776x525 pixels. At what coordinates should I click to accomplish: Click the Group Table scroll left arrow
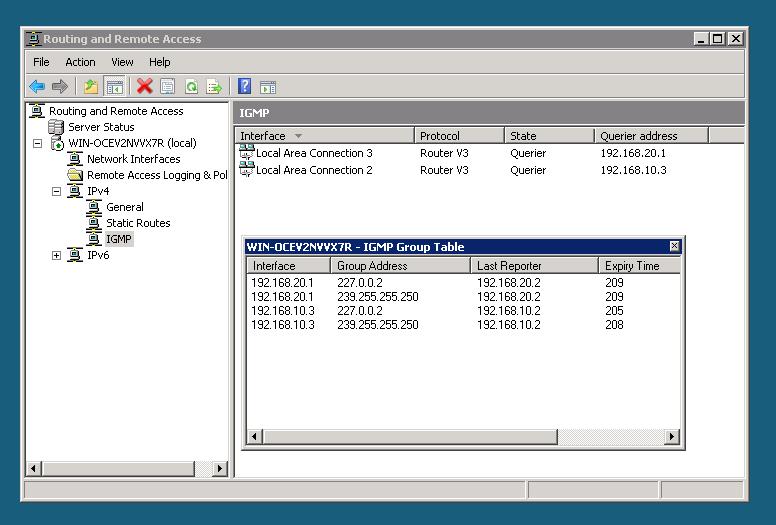click(254, 436)
